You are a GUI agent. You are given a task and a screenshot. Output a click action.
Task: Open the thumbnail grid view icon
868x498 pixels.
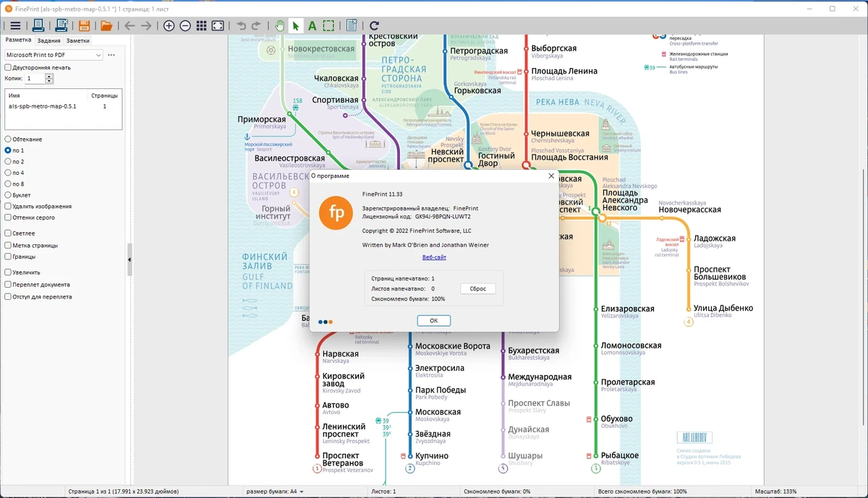pos(201,26)
